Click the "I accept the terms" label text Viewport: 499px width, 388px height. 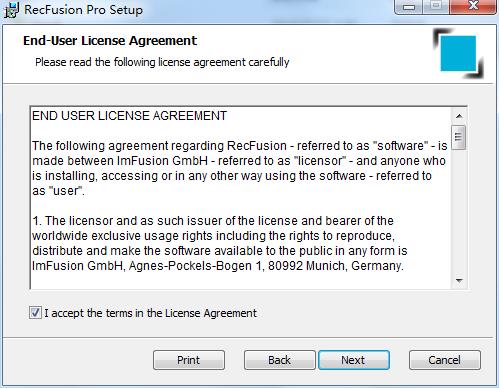click(150, 313)
